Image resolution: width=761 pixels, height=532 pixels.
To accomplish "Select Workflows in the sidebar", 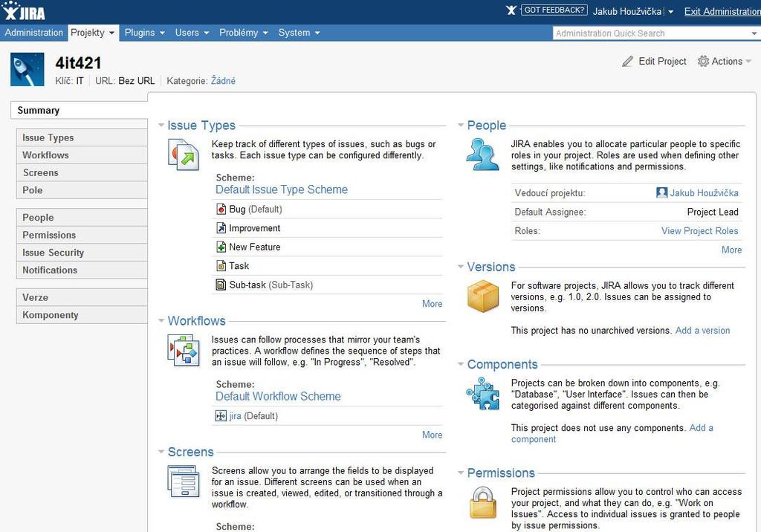I will pos(82,155).
